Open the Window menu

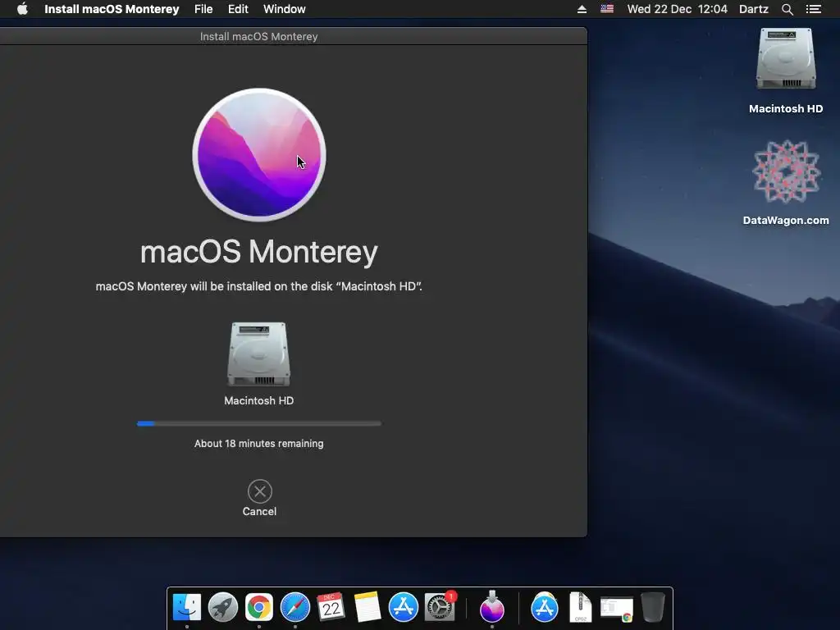(285, 9)
